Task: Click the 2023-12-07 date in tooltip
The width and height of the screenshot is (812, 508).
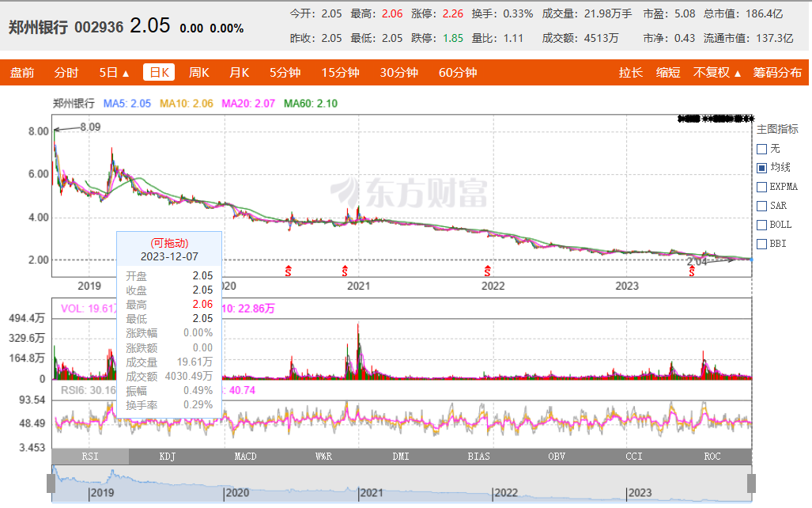Action: point(169,256)
